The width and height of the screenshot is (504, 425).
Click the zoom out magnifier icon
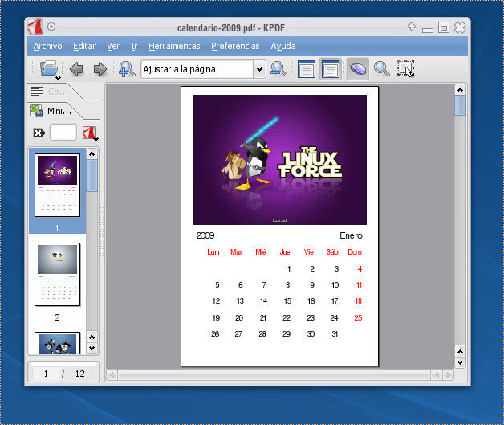[x=278, y=69]
